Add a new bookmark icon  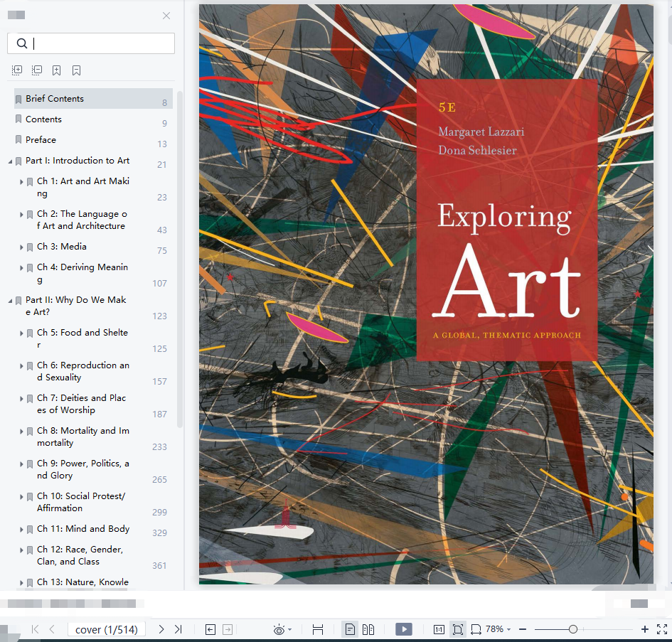[x=57, y=70]
